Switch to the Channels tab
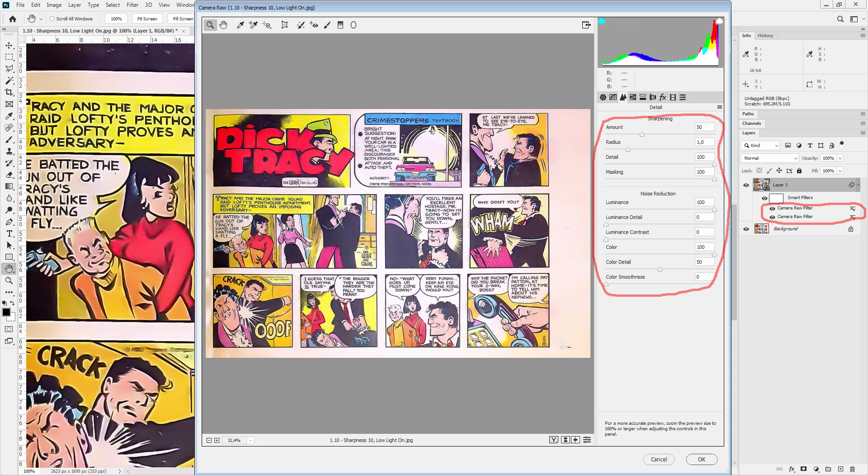868x475 pixels. [751, 123]
